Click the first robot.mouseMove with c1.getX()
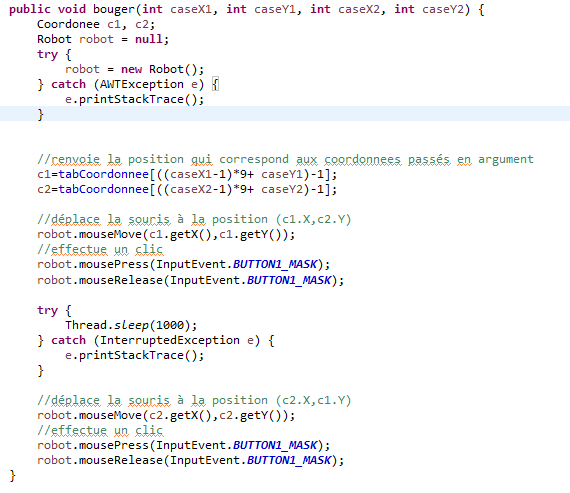The height and width of the screenshot is (493, 570). (x=166, y=235)
